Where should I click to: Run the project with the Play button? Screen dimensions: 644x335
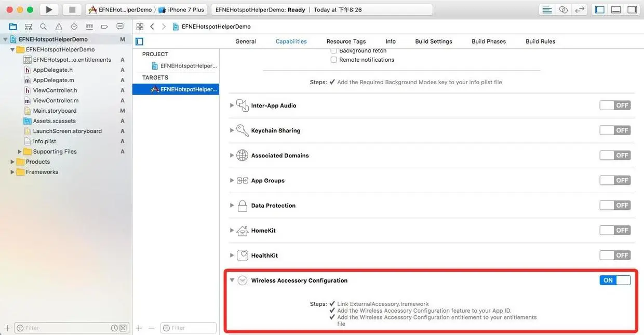49,9
